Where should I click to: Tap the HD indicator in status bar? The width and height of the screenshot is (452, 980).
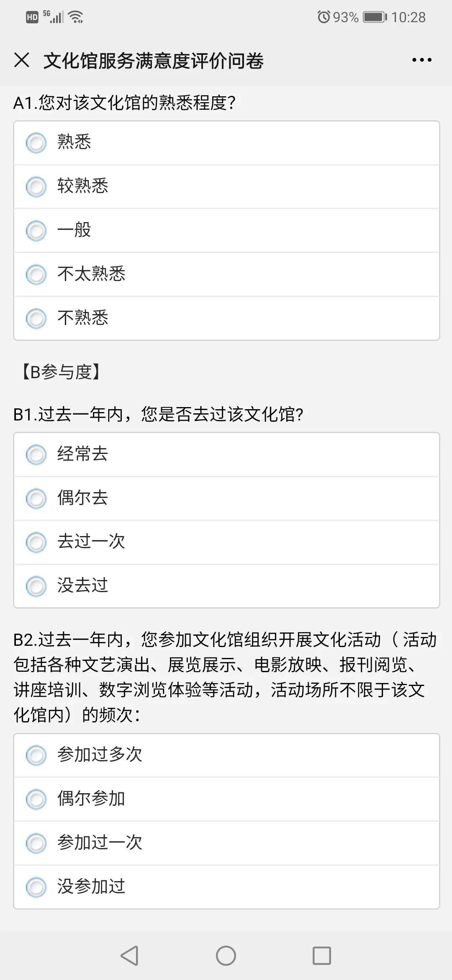click(x=32, y=17)
